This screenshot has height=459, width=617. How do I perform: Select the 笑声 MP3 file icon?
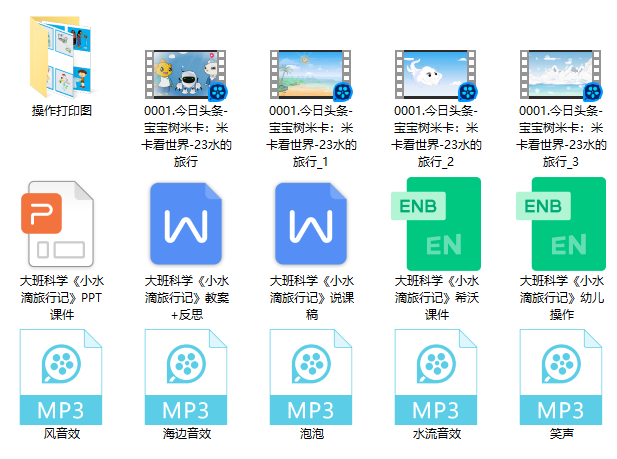tap(561, 377)
